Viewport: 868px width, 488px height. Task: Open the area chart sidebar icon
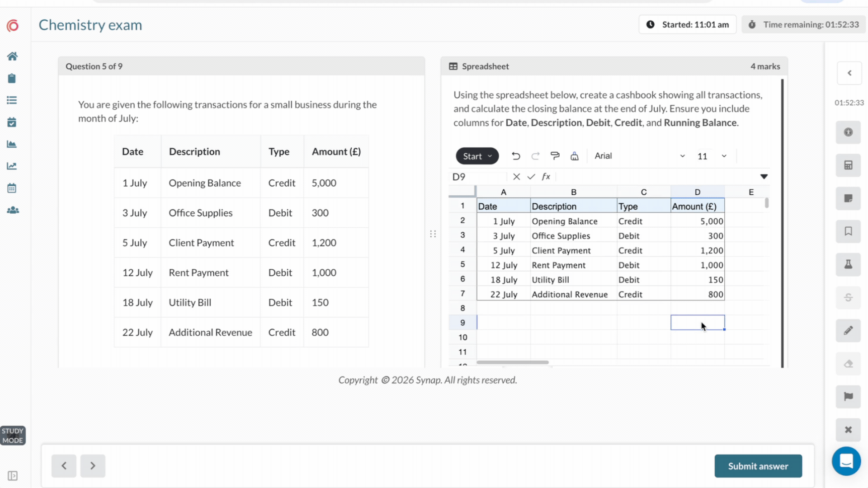(x=12, y=144)
